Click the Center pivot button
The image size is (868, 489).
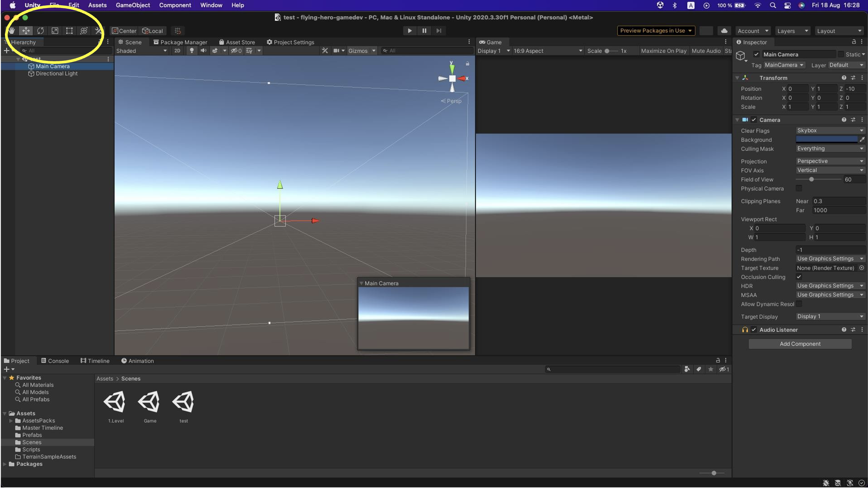[124, 31]
